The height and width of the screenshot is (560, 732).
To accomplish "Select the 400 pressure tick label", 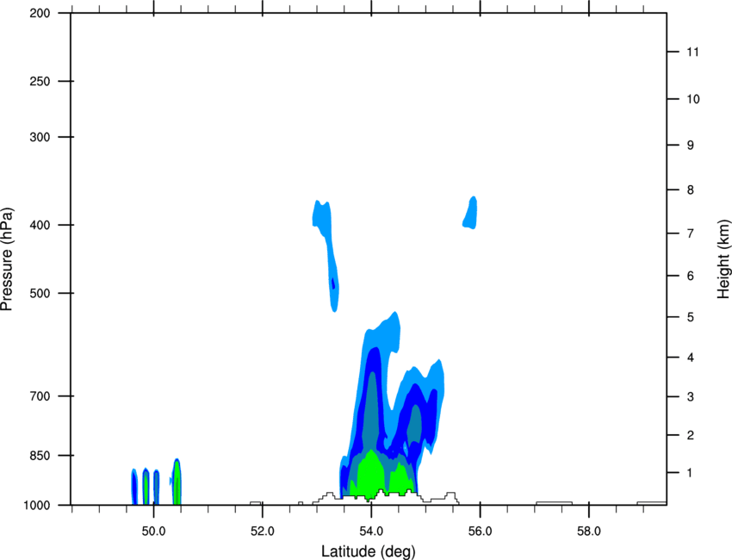I will (x=40, y=225).
